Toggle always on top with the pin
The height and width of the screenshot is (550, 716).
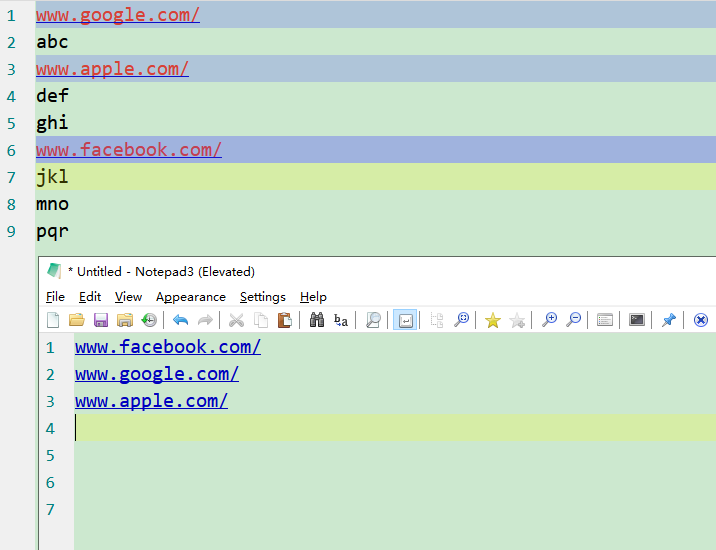point(669,320)
